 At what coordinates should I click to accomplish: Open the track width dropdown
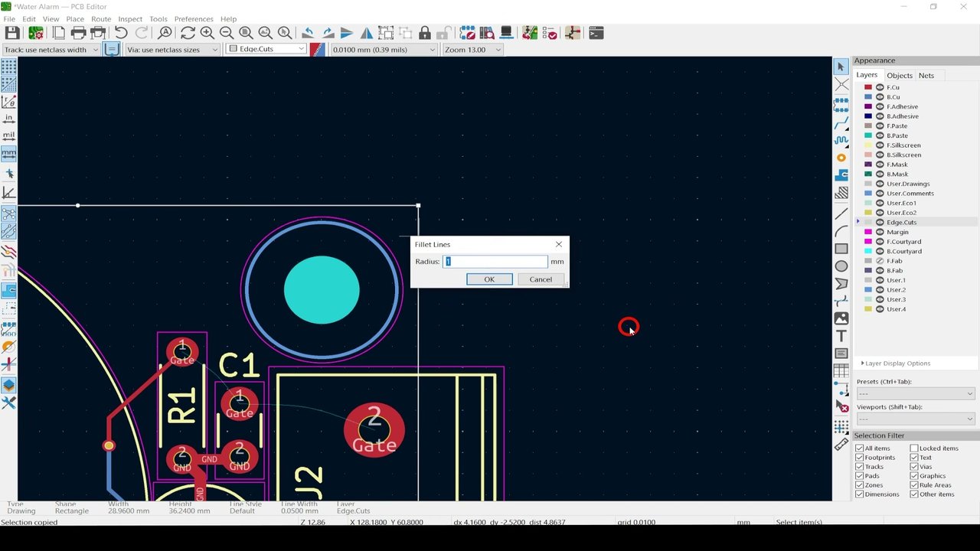pyautogui.click(x=51, y=49)
